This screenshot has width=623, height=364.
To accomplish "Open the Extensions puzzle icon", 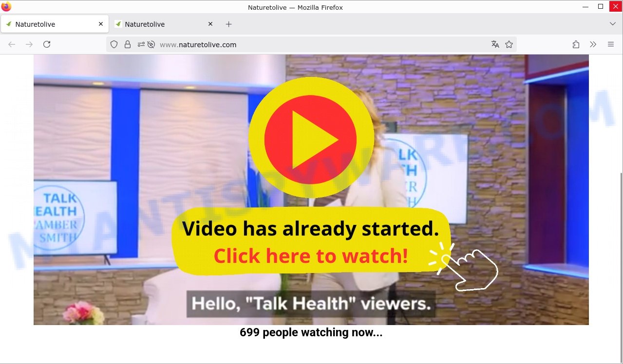I will 576,44.
